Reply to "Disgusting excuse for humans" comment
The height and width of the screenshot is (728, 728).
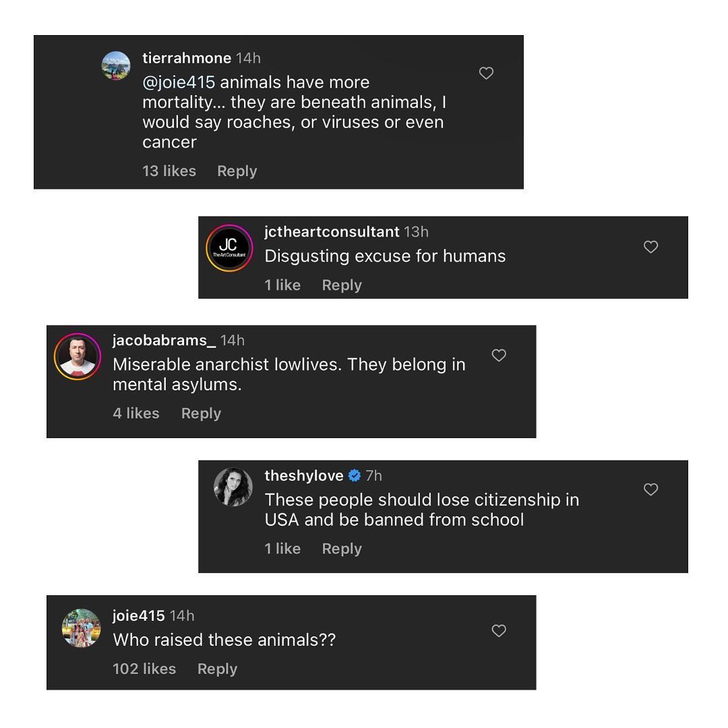click(x=342, y=285)
